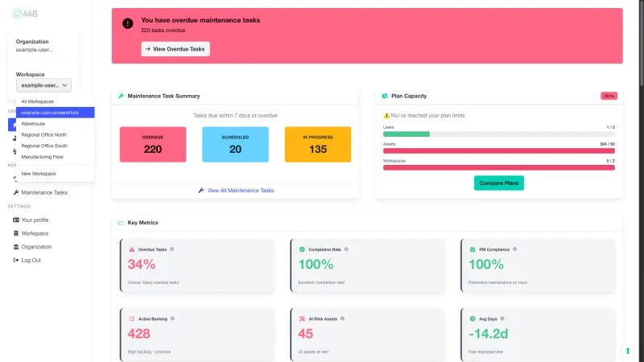
Task: Click the info icon next to Overdue Tasks
Action: pos(171,249)
